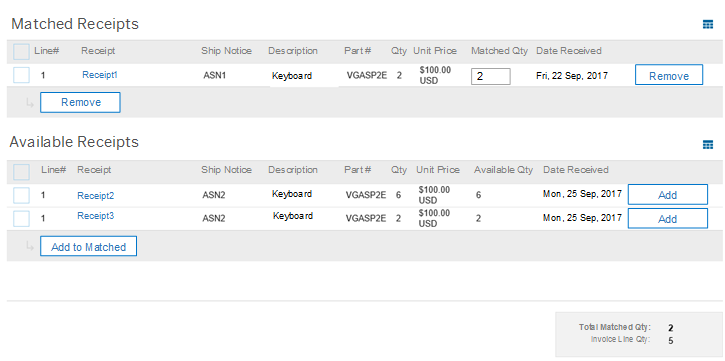The image size is (725, 361).
Task: Open table options icon for Available Receipts
Action: (x=707, y=145)
